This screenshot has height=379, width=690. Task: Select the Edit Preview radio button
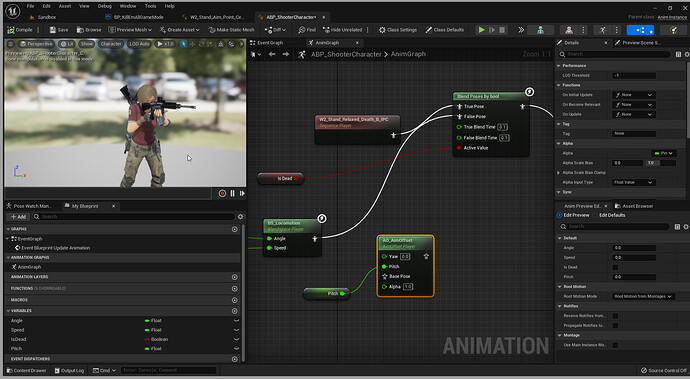click(560, 215)
